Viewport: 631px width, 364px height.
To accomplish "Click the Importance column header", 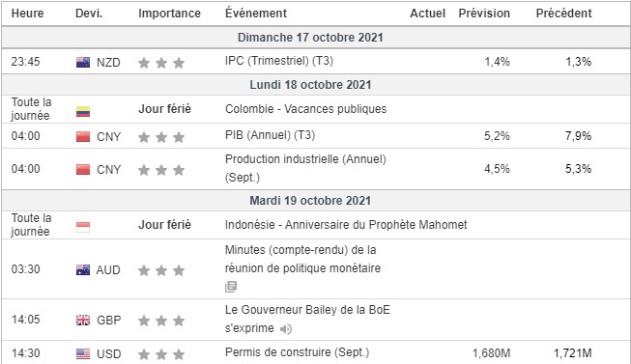I will (169, 14).
